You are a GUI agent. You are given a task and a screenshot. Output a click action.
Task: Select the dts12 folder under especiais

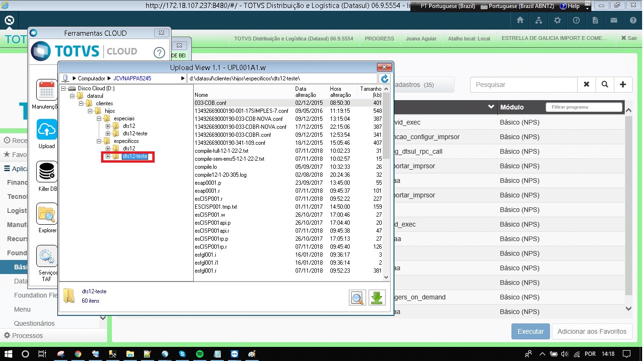pos(129,126)
